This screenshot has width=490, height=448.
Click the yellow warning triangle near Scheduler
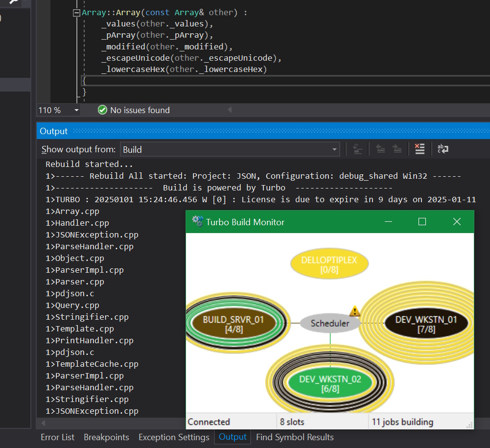pyautogui.click(x=354, y=311)
